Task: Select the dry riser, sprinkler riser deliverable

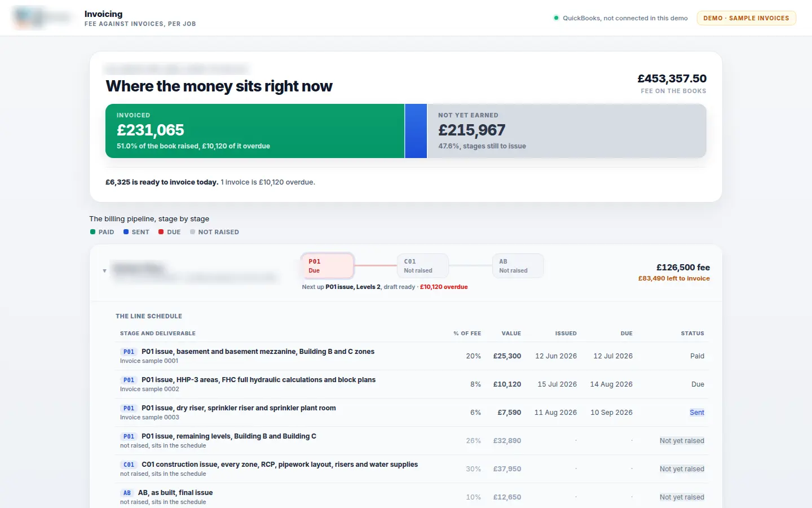Action: tap(239, 408)
